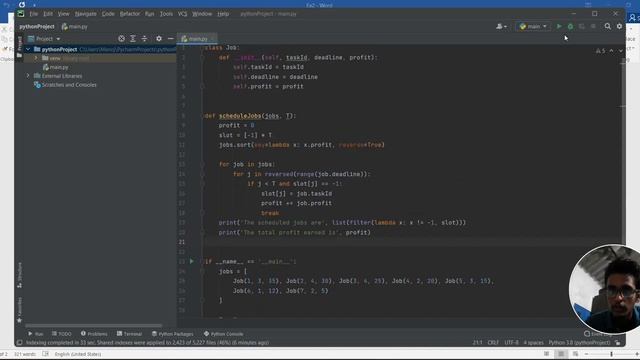
Task: Open Python 3.8 interpreter selector in status bar
Action: [579, 343]
